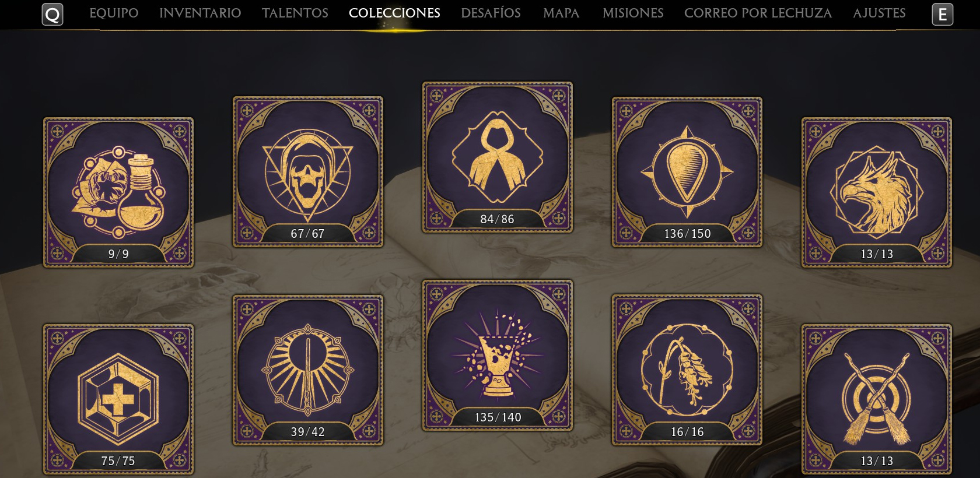This screenshot has height=478, width=980.
Task: Go to the DESAFÍOS tab
Action: 491,13
